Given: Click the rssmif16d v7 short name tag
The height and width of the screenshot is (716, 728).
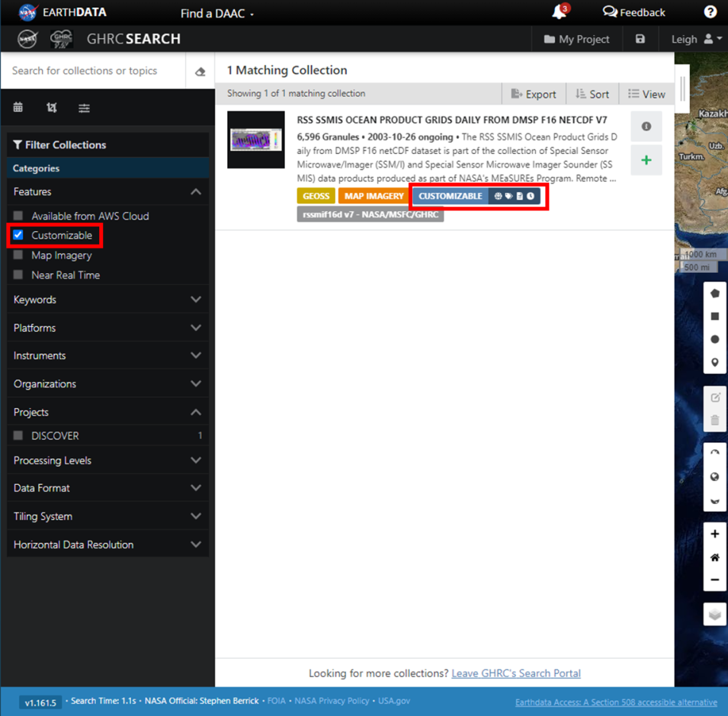Looking at the screenshot, I should tap(370, 214).
